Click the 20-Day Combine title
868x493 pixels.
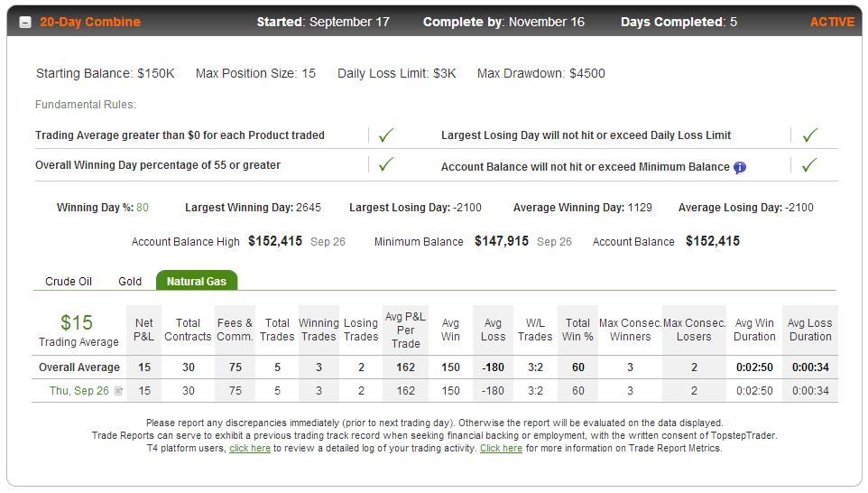(x=90, y=23)
